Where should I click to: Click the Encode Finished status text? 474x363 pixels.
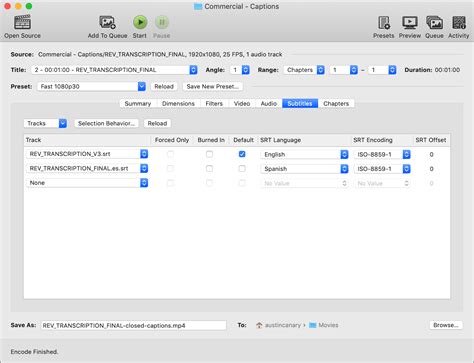34,352
